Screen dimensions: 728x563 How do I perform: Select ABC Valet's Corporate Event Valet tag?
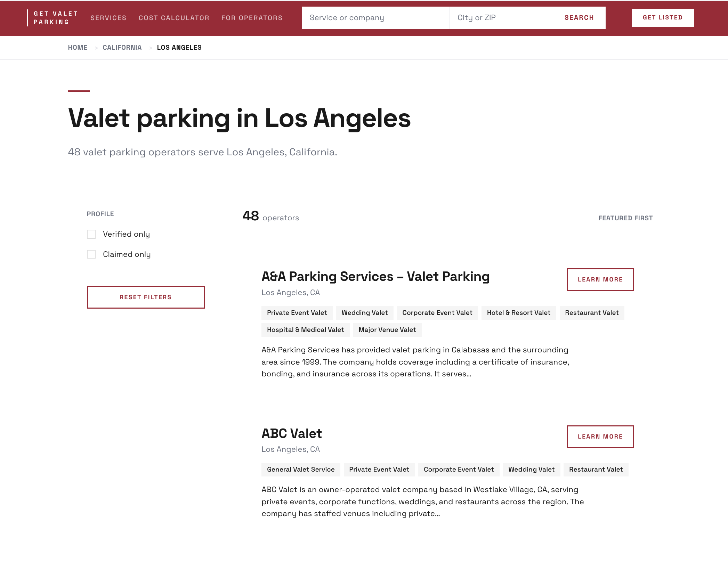459,470
